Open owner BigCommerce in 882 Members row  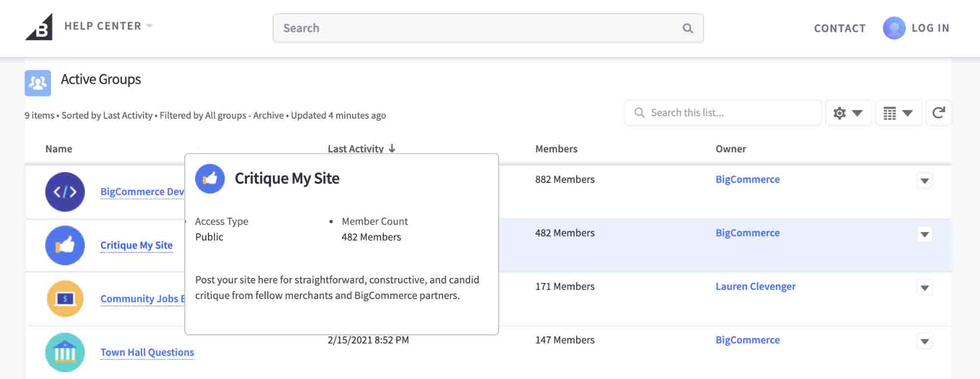tap(747, 179)
